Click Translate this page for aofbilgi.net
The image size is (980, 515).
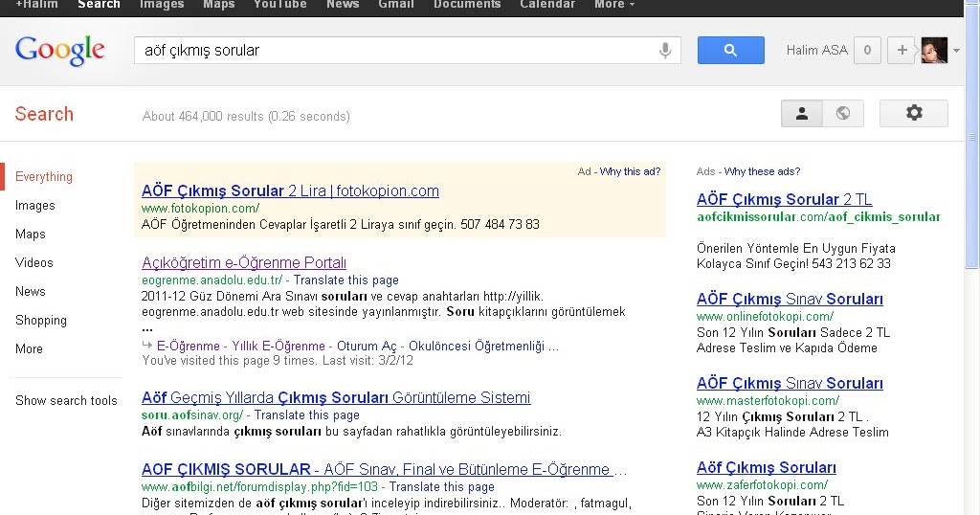tap(442, 487)
